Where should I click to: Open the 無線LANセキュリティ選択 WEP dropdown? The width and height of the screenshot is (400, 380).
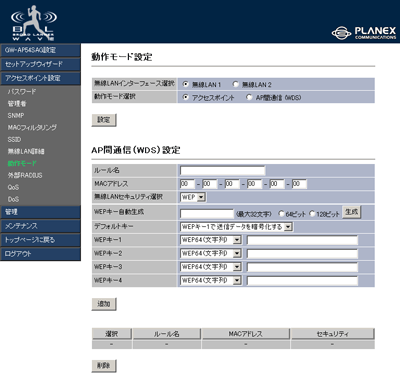coord(193,197)
